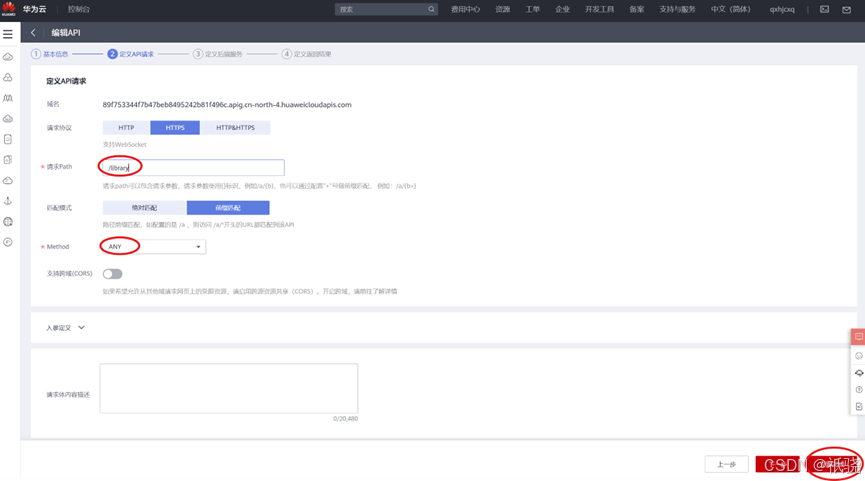Click the cloud with dots icon in left sidebar

click(8, 119)
